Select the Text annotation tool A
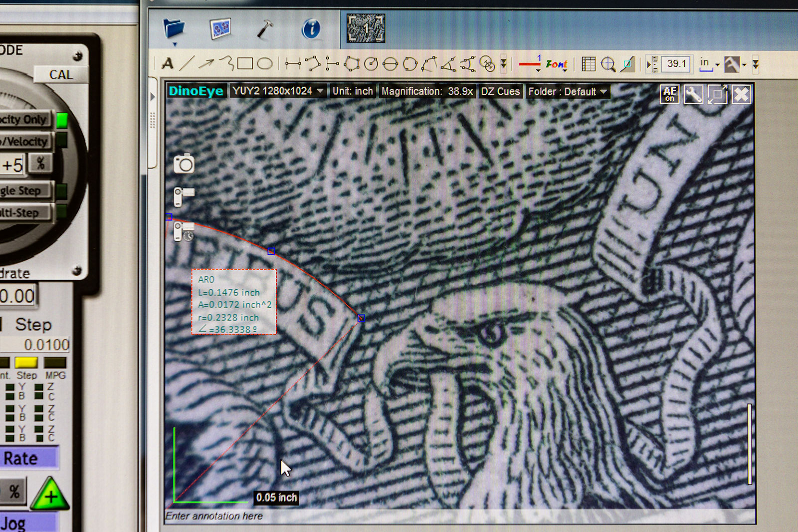The height and width of the screenshot is (532, 798). point(168,64)
